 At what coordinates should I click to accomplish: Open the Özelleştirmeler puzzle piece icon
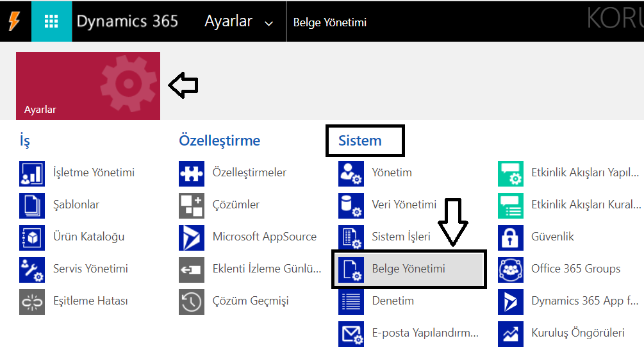tap(192, 174)
